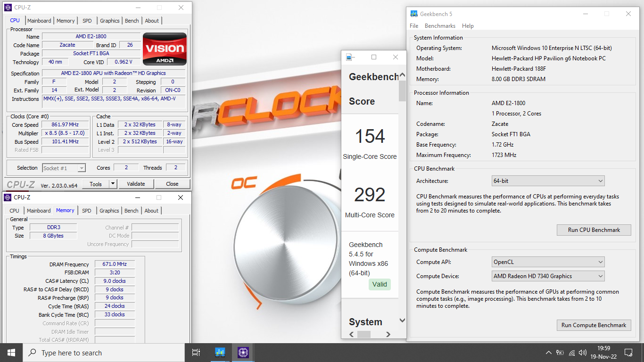Select SPD tab in lower CPU-Z window
This screenshot has width=644, height=362.
point(87,211)
